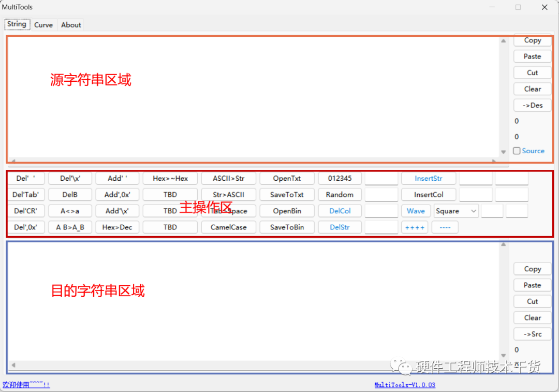Click the ++++ button
This screenshot has height=392, width=559.
(x=415, y=227)
